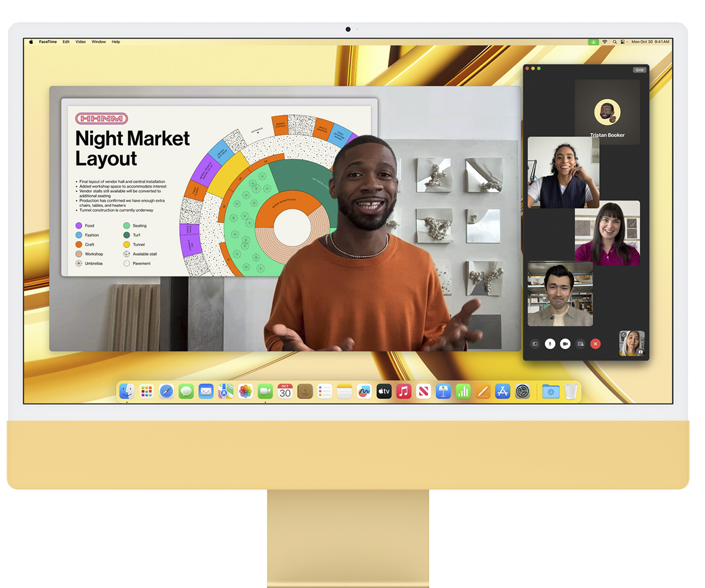Mute the microphone in FaceTime
This screenshot has width=705, height=588.
550,344
